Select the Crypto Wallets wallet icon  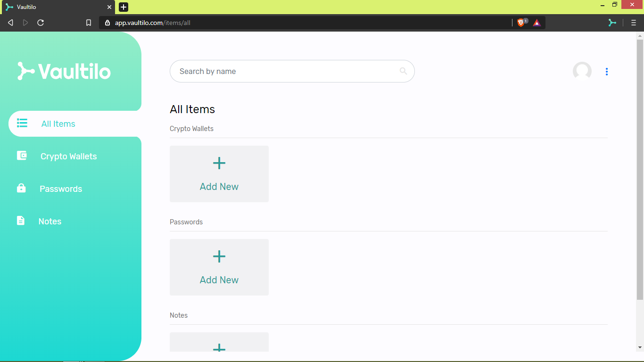22,156
